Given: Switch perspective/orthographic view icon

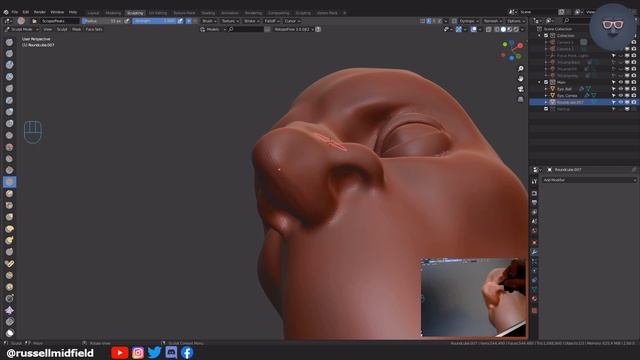Looking at the screenshot, I should 520,99.
